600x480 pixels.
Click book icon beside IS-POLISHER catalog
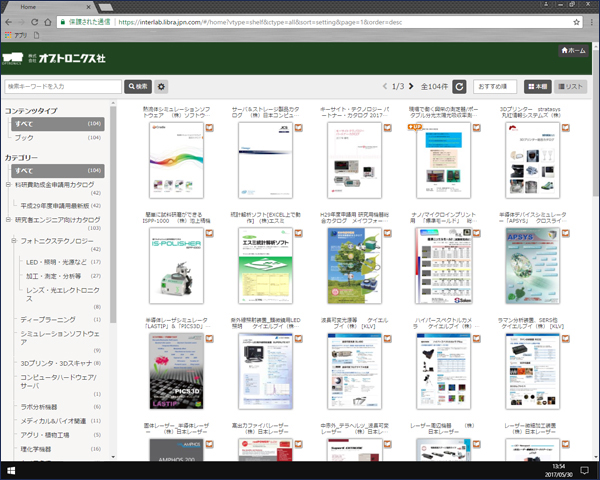click(x=209, y=233)
